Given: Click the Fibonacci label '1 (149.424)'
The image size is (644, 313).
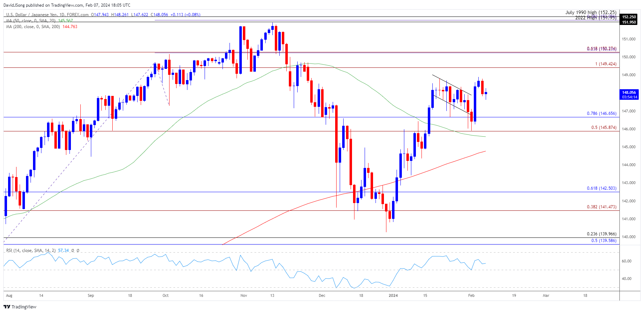Looking at the screenshot, I should click(x=606, y=64).
